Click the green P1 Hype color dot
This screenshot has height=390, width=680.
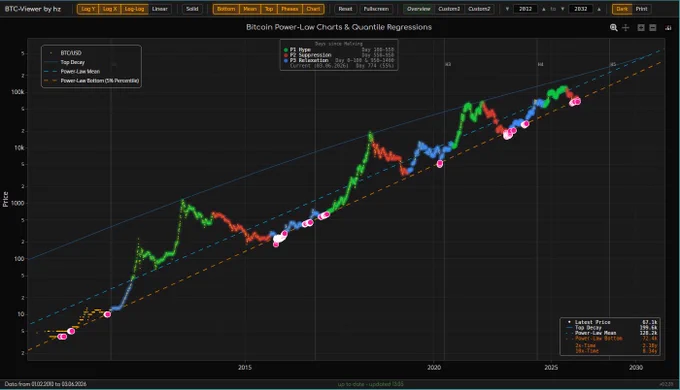pyautogui.click(x=286, y=50)
